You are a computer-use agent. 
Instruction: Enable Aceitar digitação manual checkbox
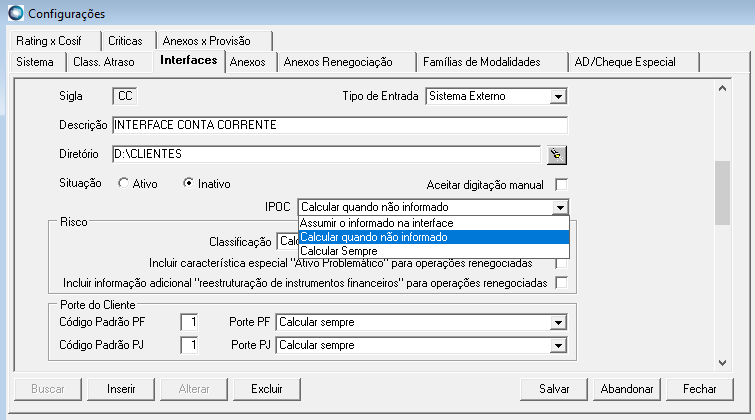[561, 184]
